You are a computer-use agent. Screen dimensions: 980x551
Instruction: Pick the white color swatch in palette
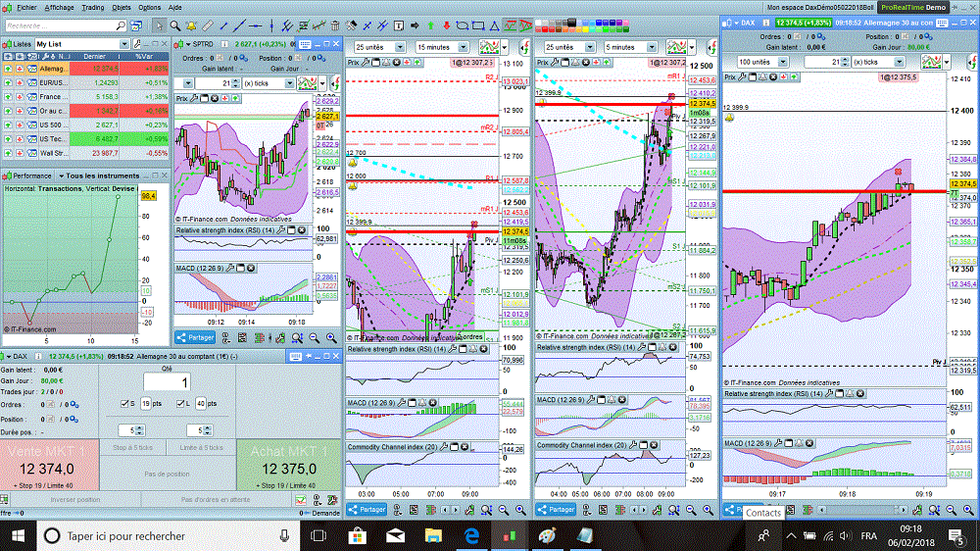point(539,22)
